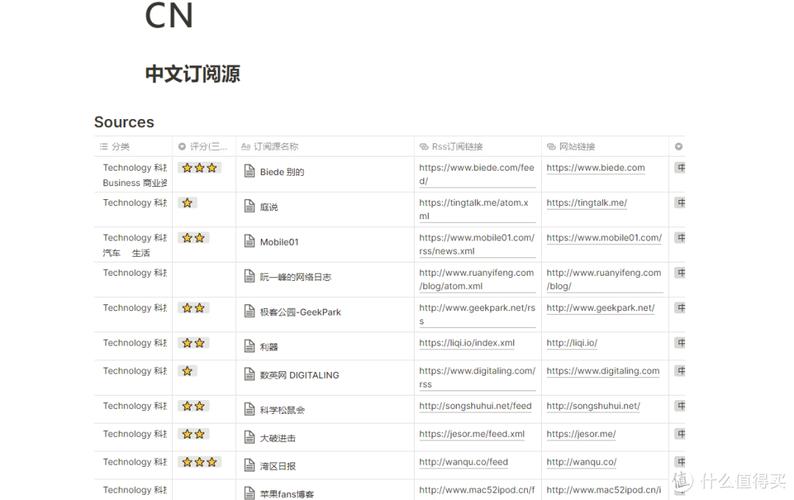Open the page icon of Mobile01 row

click(x=249, y=241)
